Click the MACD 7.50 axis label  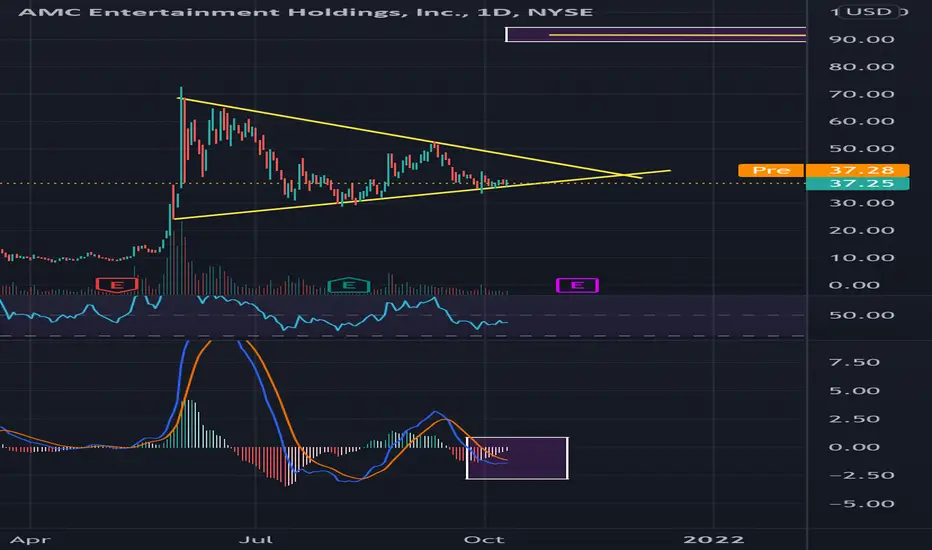[x=855, y=362]
